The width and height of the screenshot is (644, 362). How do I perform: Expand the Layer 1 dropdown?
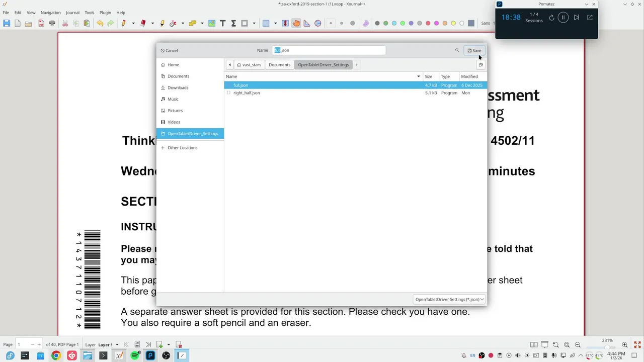tap(117, 345)
